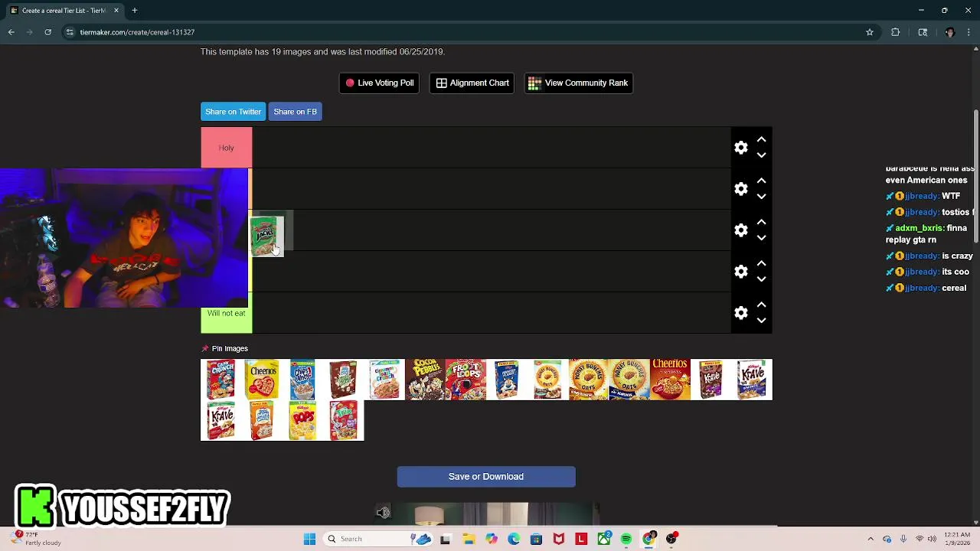Viewport: 980px width, 551px height.
Task: Launch Copilot from the taskbar
Action: [x=491, y=540]
